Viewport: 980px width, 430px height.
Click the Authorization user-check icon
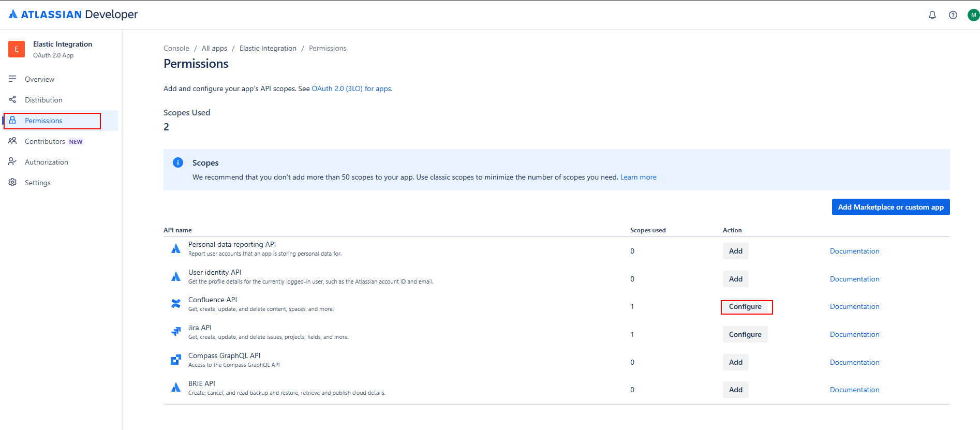(x=12, y=162)
